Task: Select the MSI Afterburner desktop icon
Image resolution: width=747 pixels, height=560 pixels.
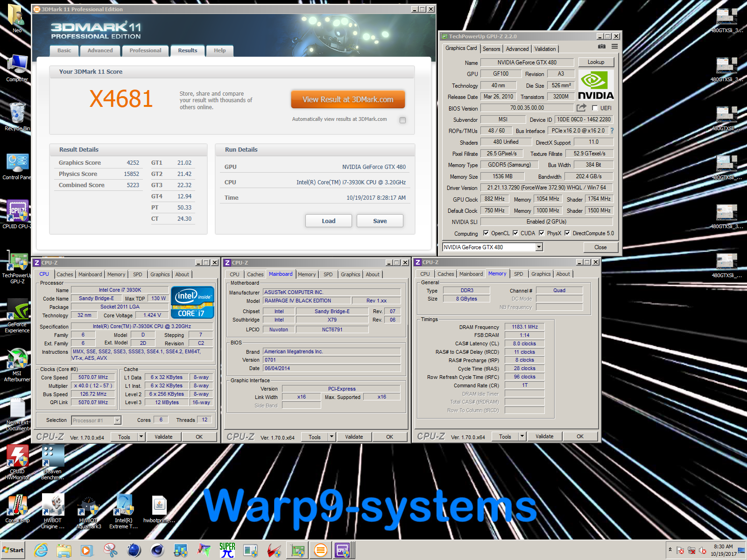Action: pos(17,365)
